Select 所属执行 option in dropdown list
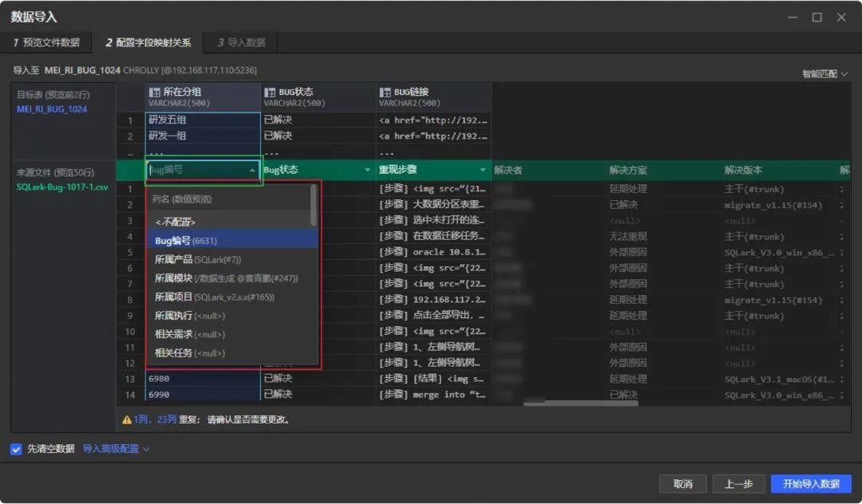 tap(232, 316)
